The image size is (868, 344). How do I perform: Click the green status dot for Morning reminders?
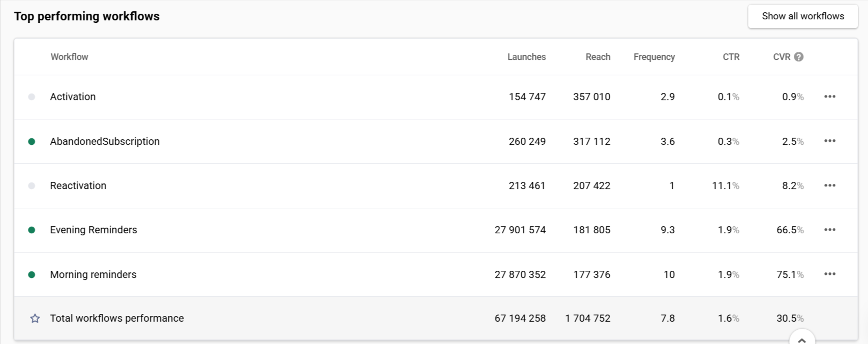(32, 275)
